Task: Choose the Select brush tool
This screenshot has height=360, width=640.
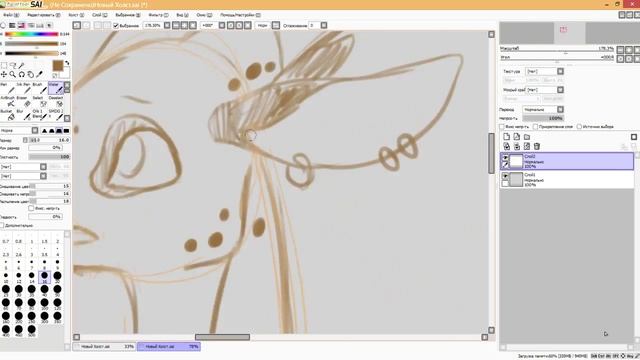Action: point(39,102)
